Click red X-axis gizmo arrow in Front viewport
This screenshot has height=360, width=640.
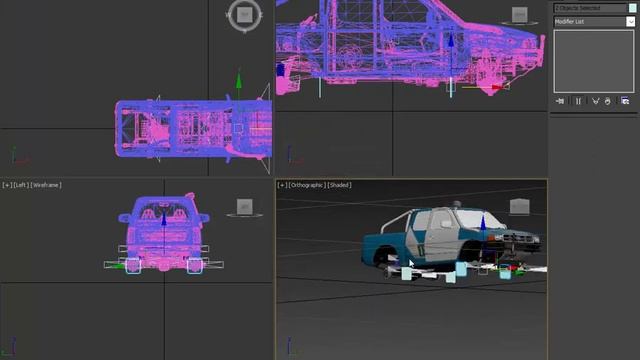[x=497, y=87]
